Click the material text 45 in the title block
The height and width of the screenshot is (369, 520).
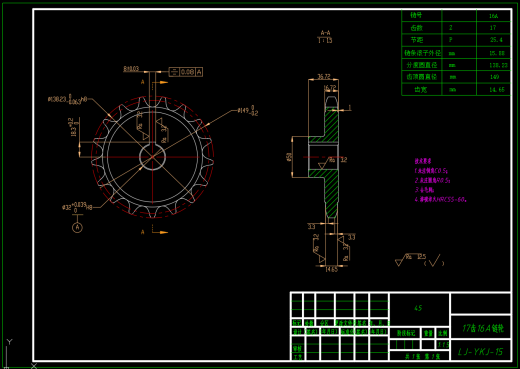[x=418, y=308]
